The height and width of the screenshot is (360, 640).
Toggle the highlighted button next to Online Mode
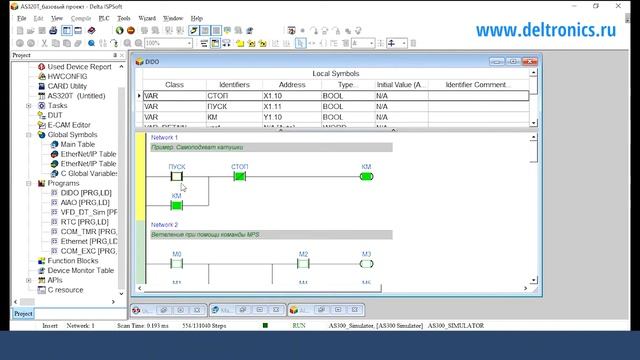205,31
